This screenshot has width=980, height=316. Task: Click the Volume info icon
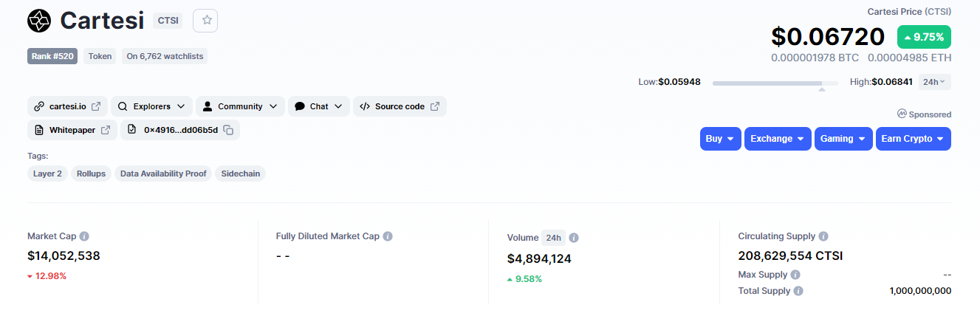click(x=574, y=238)
